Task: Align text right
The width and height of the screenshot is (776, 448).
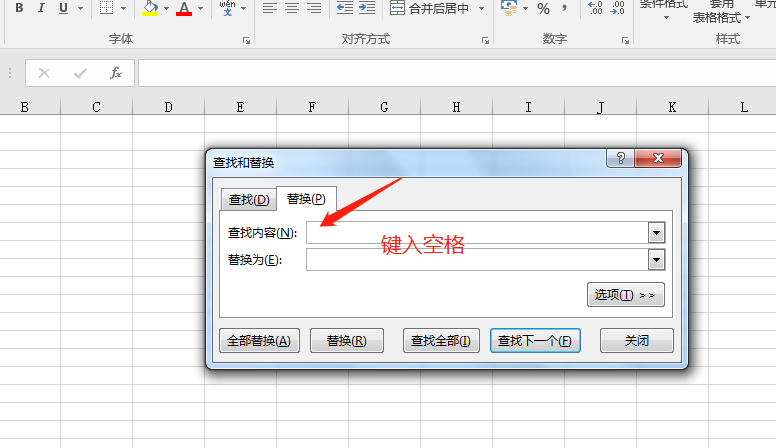Action: [x=314, y=8]
